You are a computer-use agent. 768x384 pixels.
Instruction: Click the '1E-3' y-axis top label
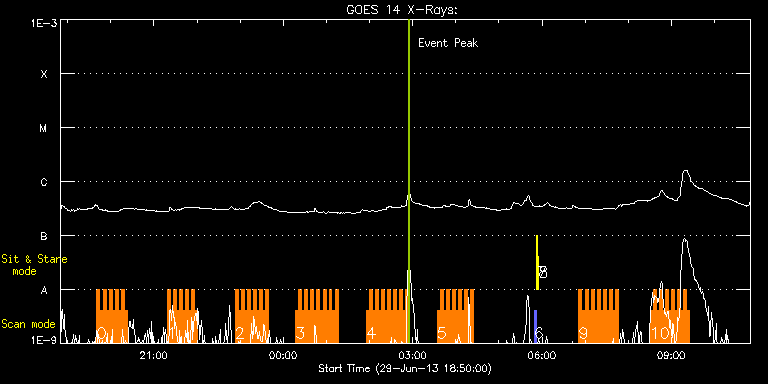pos(44,23)
